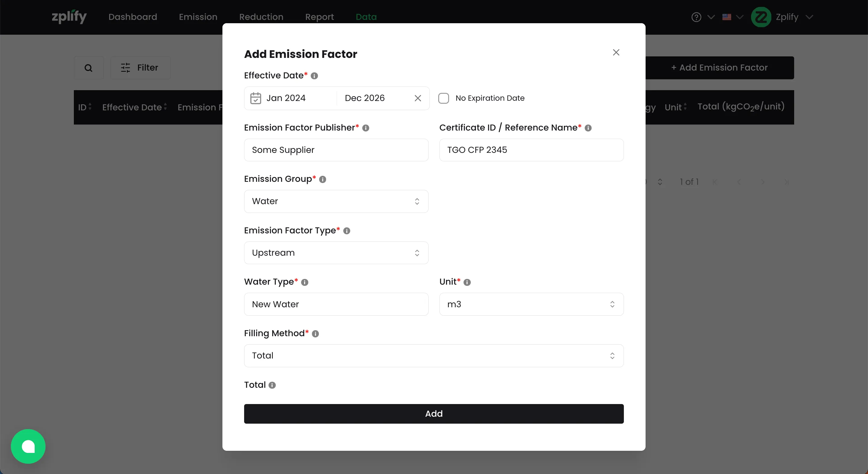Click info icon next to Water Type

tap(305, 282)
